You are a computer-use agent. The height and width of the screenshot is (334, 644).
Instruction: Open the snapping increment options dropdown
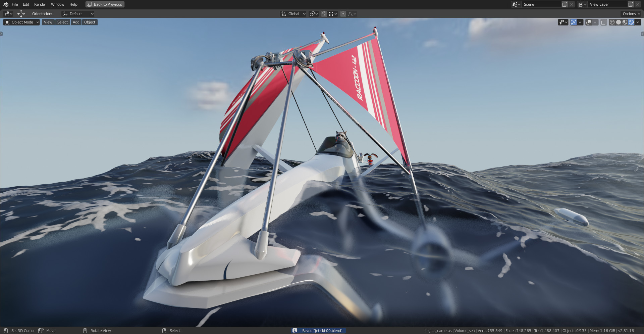(x=333, y=14)
